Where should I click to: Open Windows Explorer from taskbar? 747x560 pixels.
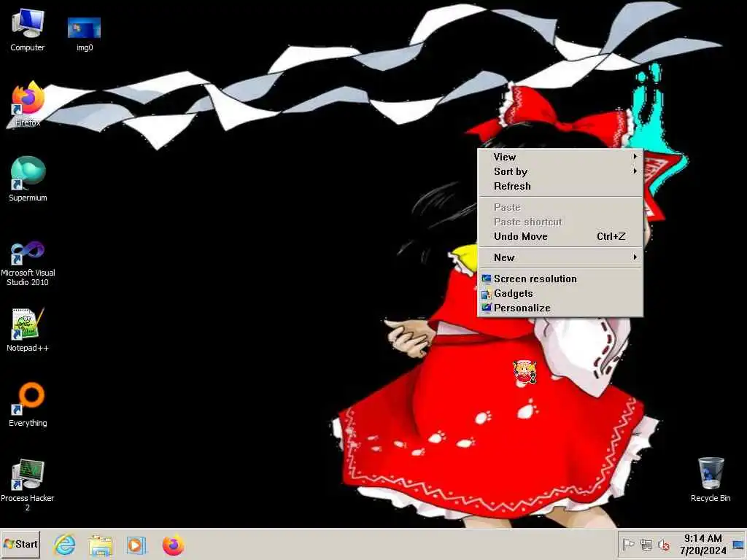101,545
